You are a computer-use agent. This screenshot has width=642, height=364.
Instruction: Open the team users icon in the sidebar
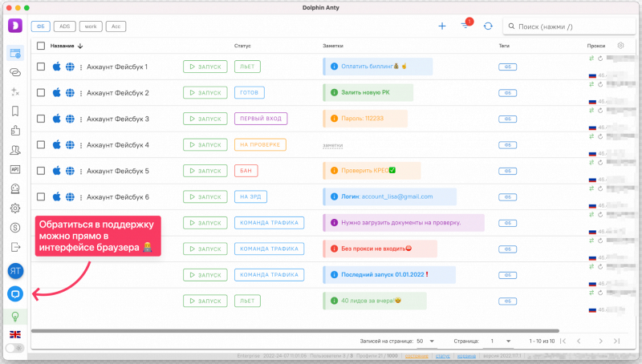tap(15, 150)
